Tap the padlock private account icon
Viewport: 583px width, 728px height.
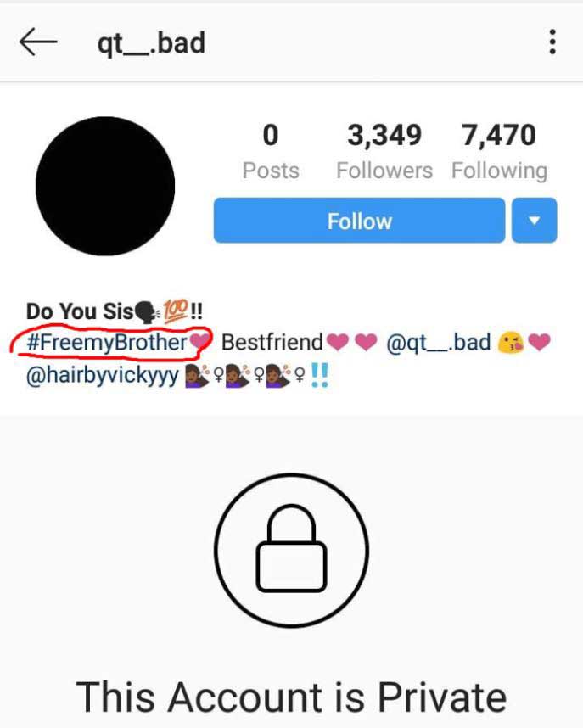pos(291,550)
